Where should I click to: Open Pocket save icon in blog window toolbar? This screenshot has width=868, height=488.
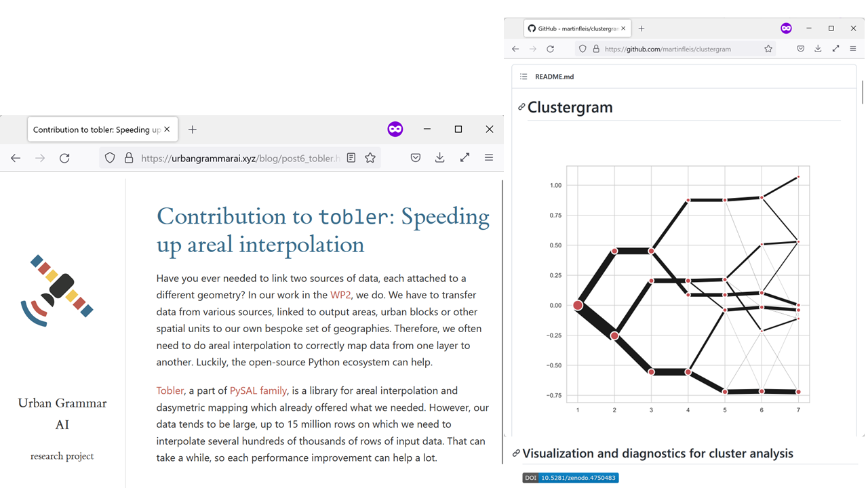click(416, 158)
